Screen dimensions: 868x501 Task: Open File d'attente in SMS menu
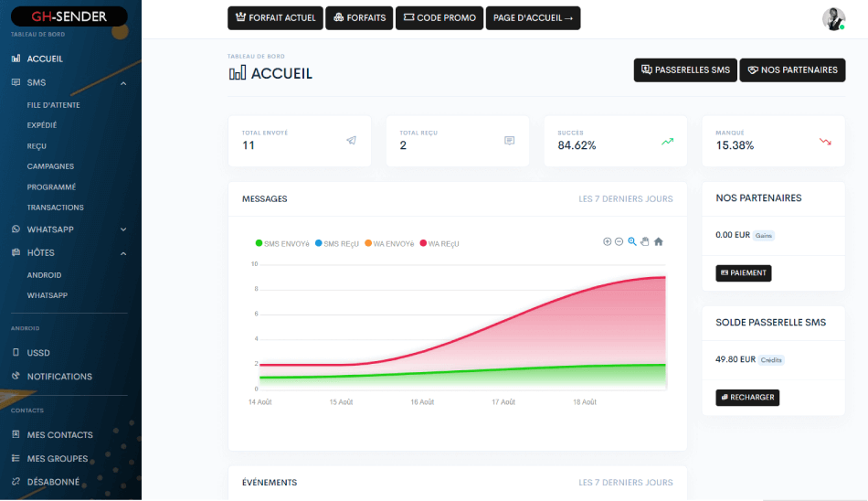tap(53, 105)
